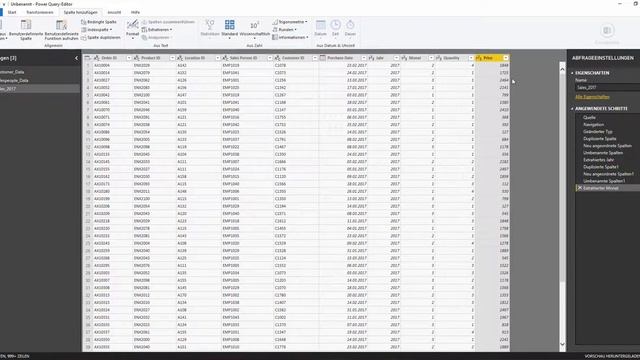Switch to the Ansicht tab
The image size is (640, 360).
click(114, 12)
